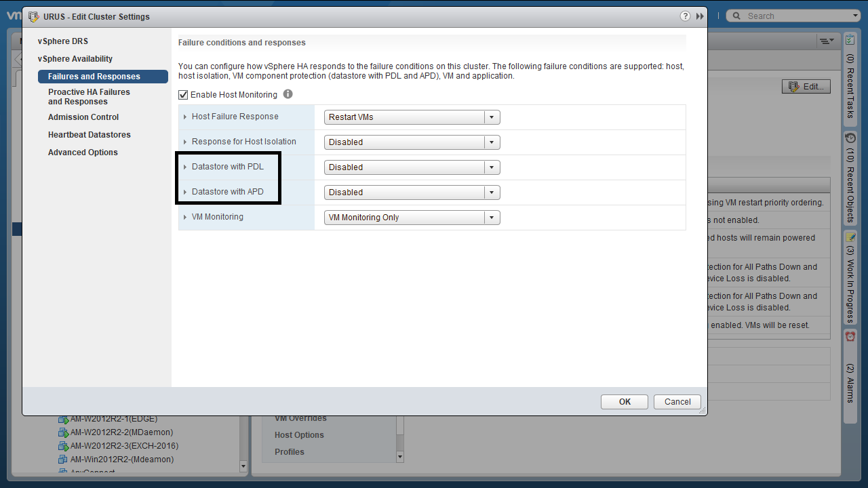Expand the Response for Host Isolation row

pos(185,142)
